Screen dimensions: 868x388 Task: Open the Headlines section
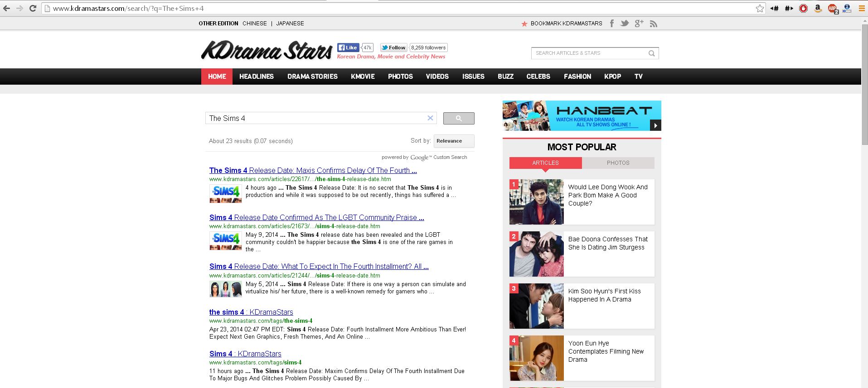257,77
